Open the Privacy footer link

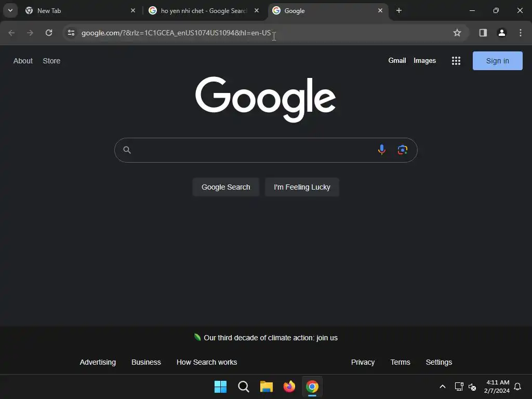pos(363,362)
